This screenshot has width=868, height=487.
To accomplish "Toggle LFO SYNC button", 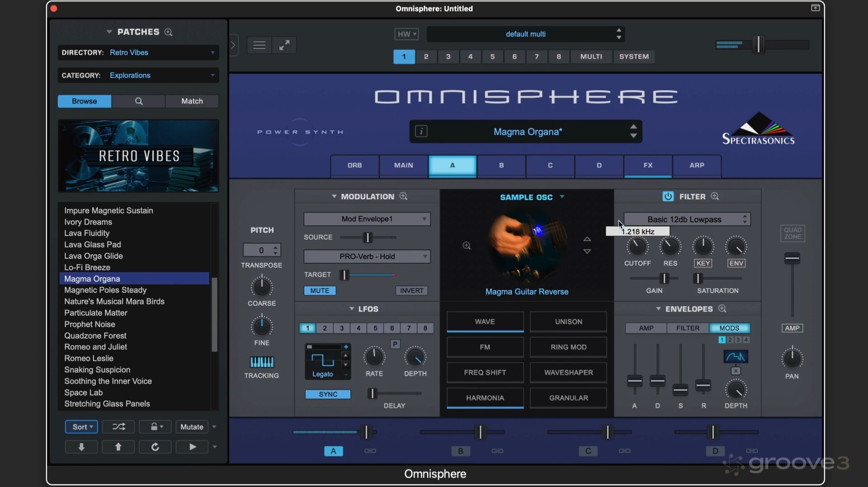I will pos(328,394).
